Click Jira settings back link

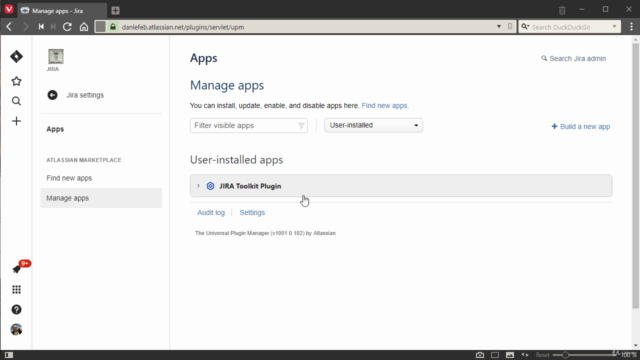pos(85,95)
